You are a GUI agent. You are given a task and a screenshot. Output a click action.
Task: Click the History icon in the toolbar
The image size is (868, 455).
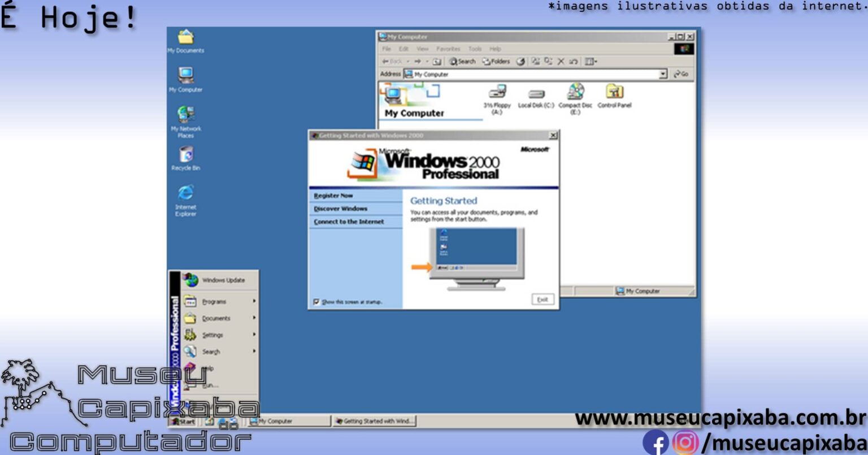pos(520,62)
